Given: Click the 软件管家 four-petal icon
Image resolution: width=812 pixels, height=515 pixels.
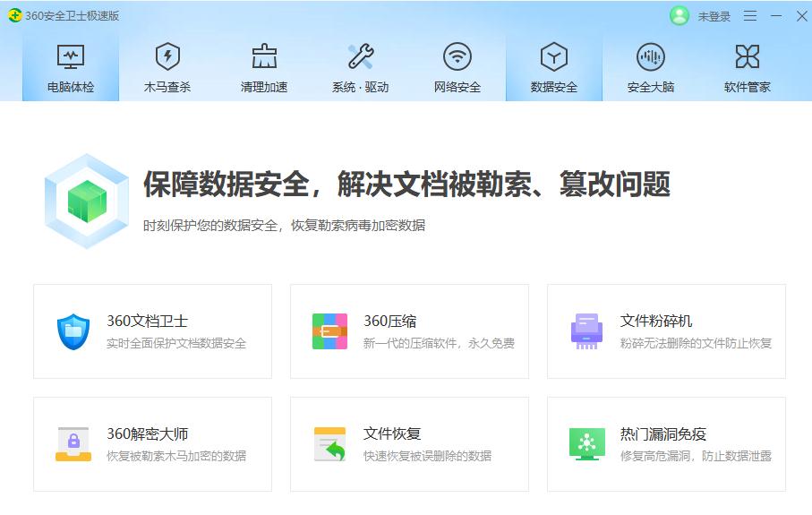Looking at the screenshot, I should (748, 56).
